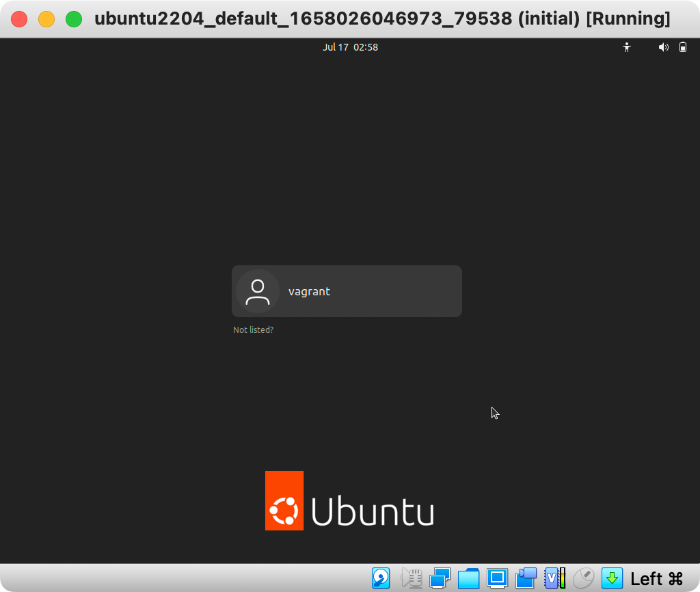
Task: Click the VirtualBox CPU virtualization status icon
Action: point(555,578)
